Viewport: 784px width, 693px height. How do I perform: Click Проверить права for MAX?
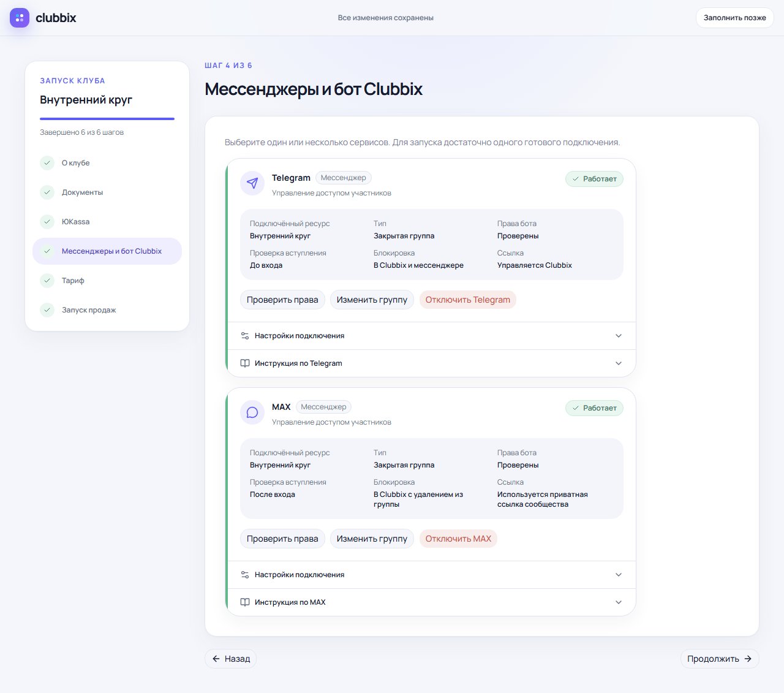tap(282, 539)
